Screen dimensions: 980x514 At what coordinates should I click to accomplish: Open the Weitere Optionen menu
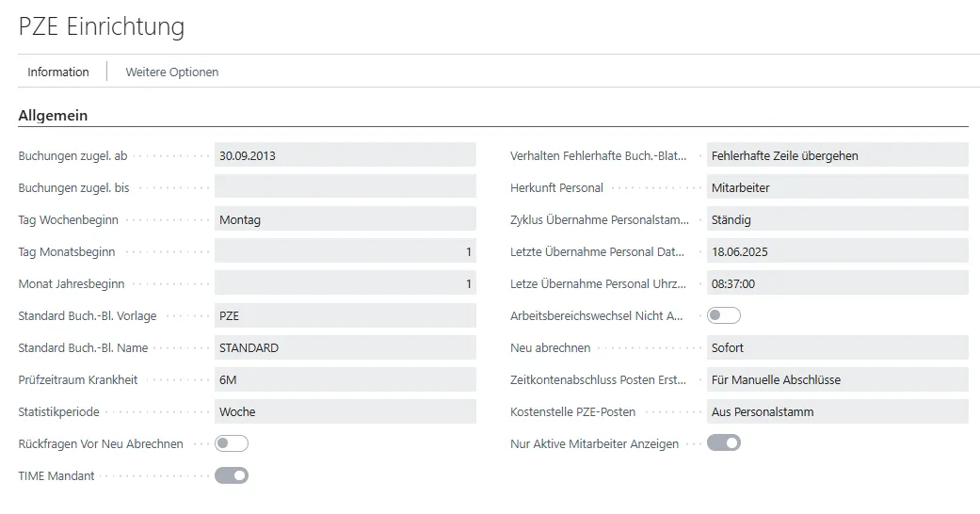pos(171,72)
